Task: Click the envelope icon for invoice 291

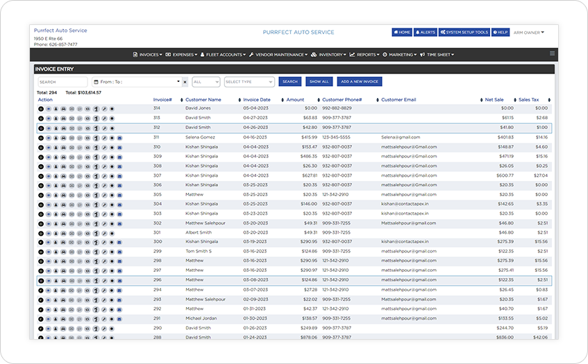Action: 119,320
